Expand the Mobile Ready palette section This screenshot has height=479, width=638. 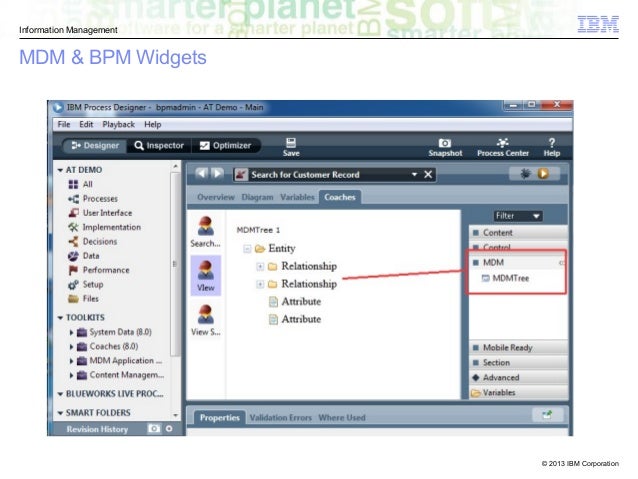pos(518,348)
